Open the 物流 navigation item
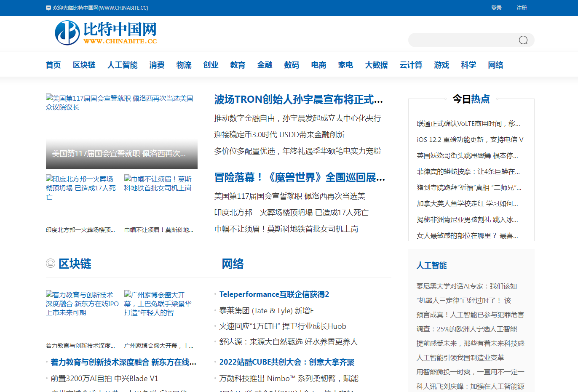578x392 pixels. coord(184,65)
